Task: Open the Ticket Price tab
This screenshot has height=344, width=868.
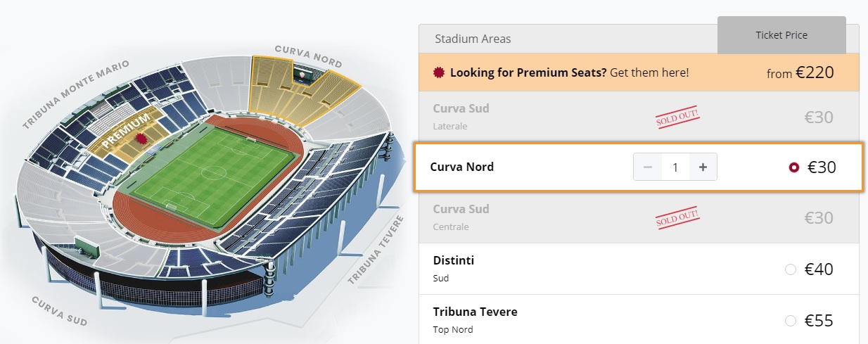Action: pos(781,35)
